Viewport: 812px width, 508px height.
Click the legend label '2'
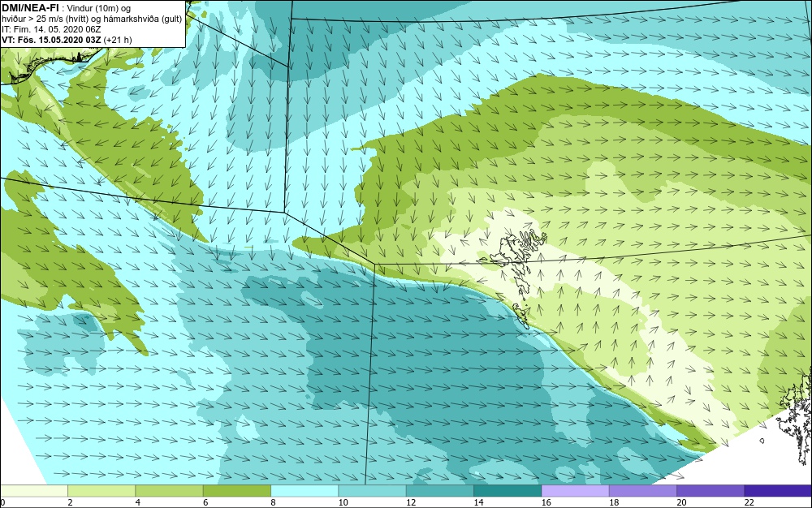click(x=70, y=502)
